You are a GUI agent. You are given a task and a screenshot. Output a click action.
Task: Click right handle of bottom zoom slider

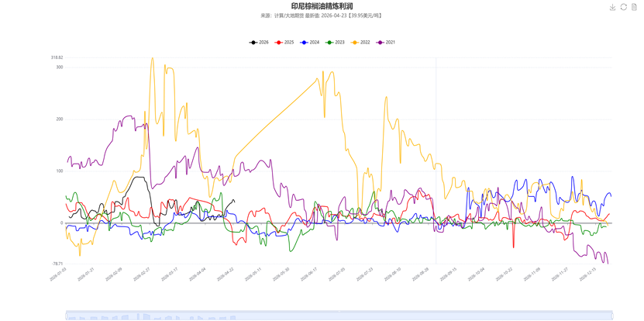pos(612,316)
